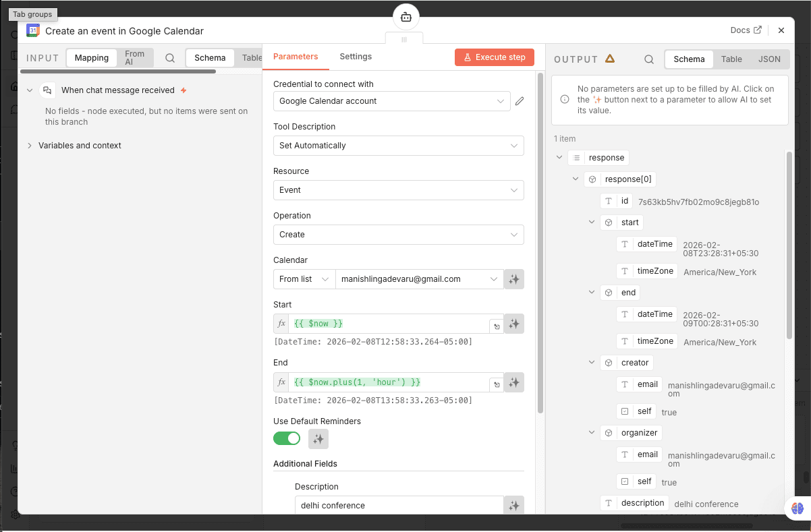Collapse the response tree node
The image size is (811, 532).
pos(559,158)
